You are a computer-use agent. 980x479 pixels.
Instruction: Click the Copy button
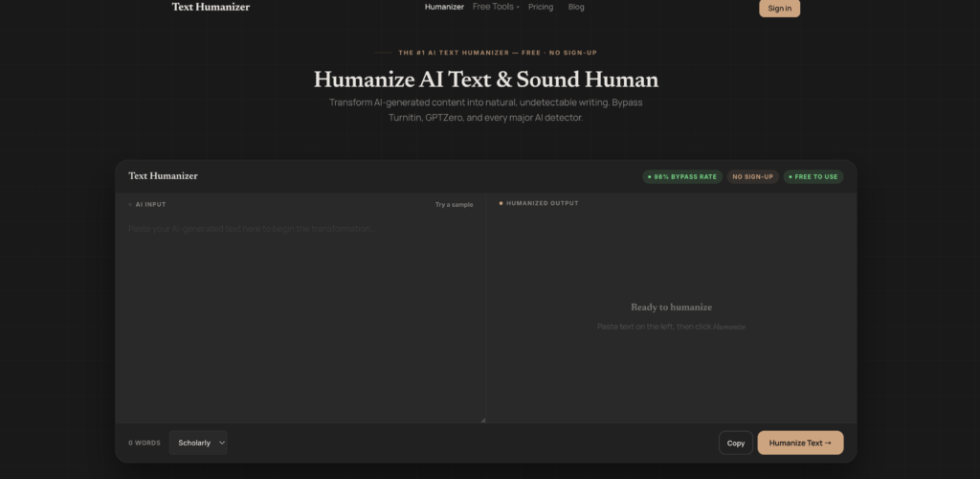pos(736,443)
